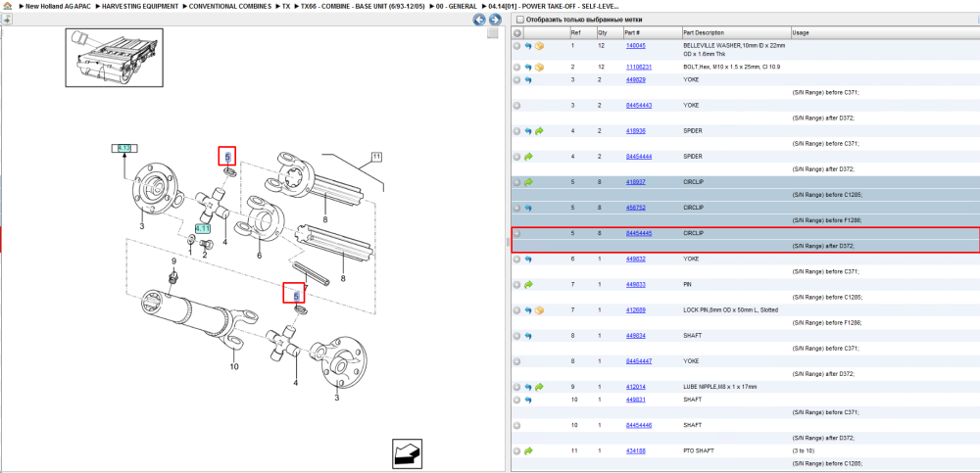Click the plus icon in table header
This screenshot has height=473, width=980.
517,32
